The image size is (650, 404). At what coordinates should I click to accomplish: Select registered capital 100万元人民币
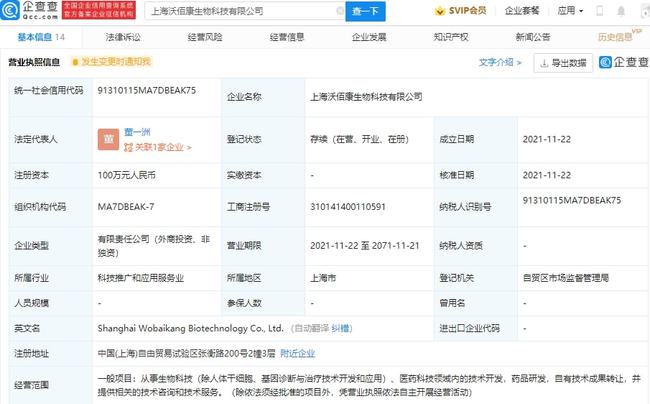coord(126,175)
